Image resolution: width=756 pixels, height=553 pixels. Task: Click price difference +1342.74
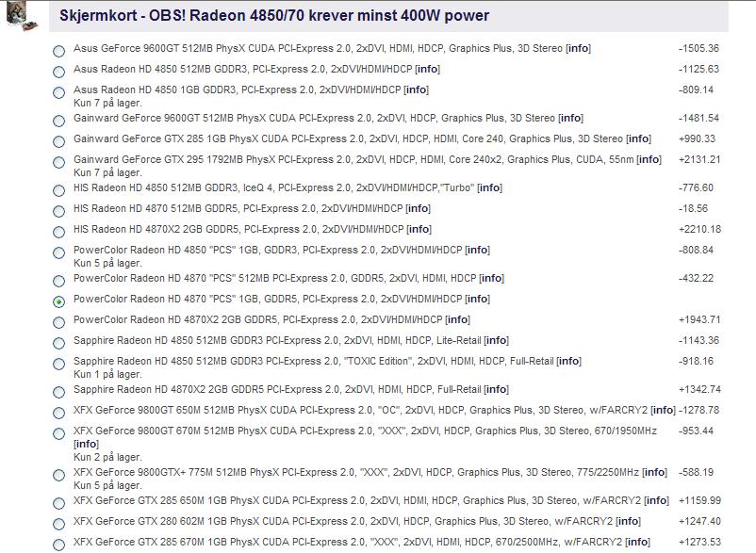699,389
